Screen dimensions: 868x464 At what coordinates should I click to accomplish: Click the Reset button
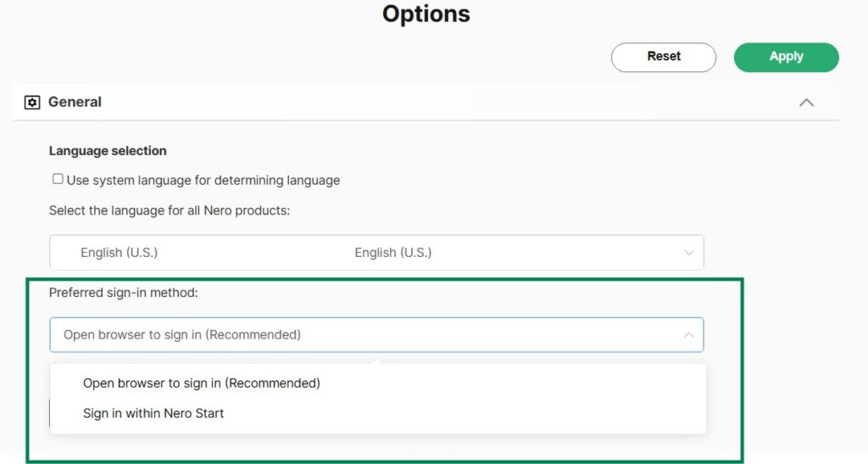pos(663,57)
